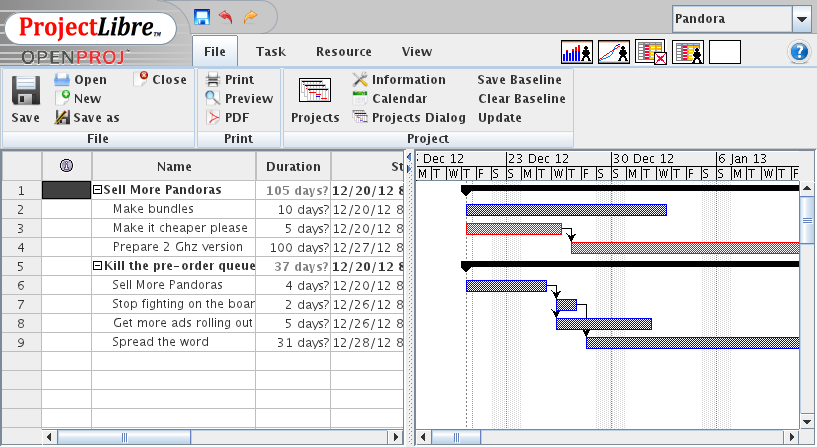Click Save Baseline
This screenshot has height=447, width=817.
(x=519, y=79)
